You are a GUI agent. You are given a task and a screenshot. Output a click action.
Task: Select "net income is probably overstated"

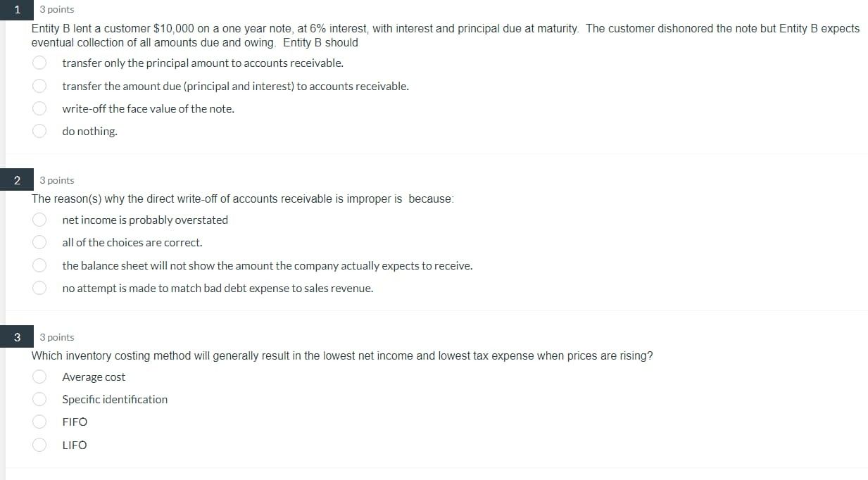[x=39, y=220]
